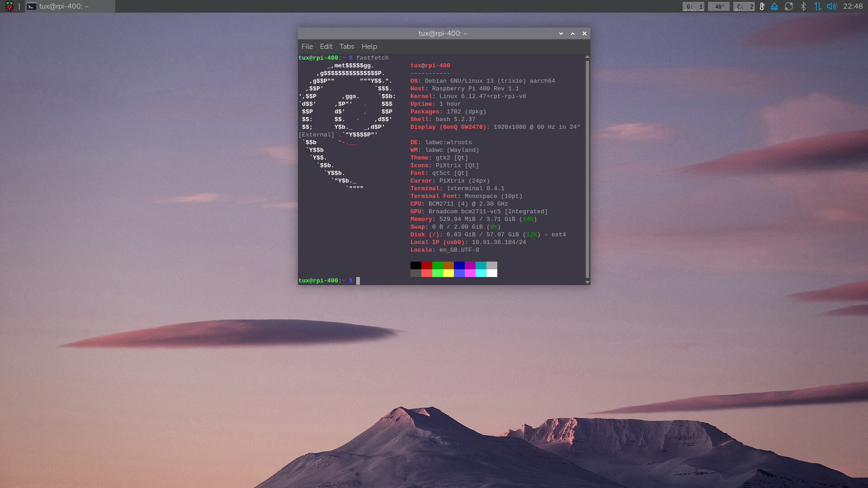Image resolution: width=868 pixels, height=488 pixels.
Task: Open the Bluetooth panel menu
Action: 803,6
